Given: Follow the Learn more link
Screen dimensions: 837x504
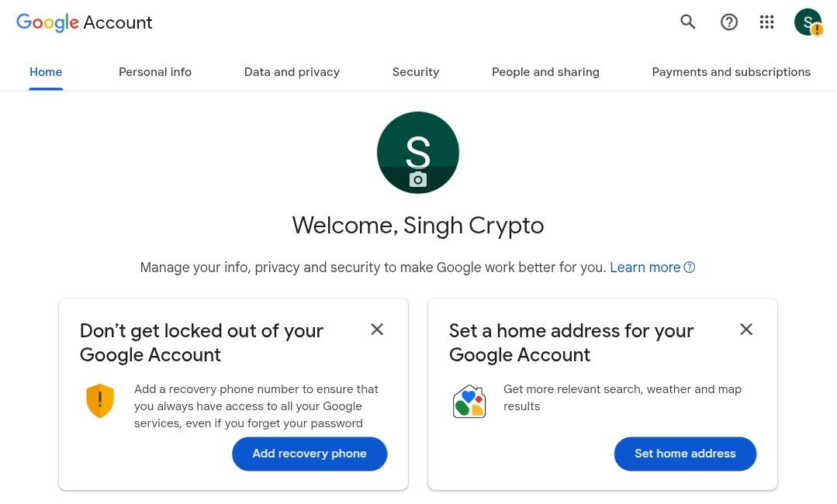Looking at the screenshot, I should pos(645,268).
